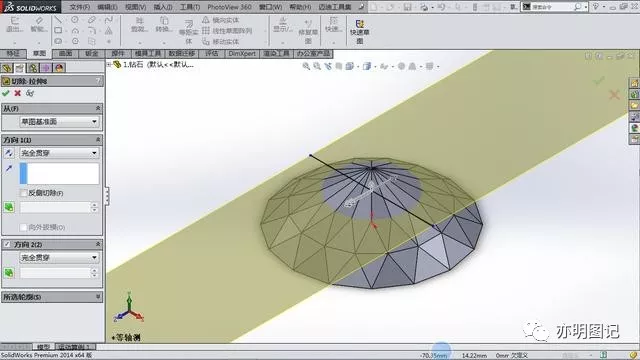Switch to the Surfaces ribbon tab
This screenshot has height=360, width=640.
(65, 53)
